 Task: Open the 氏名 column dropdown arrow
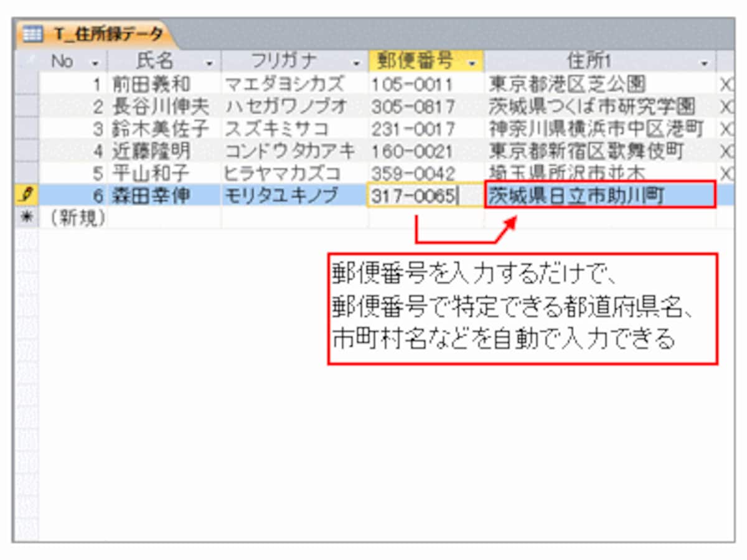pyautogui.click(x=210, y=63)
